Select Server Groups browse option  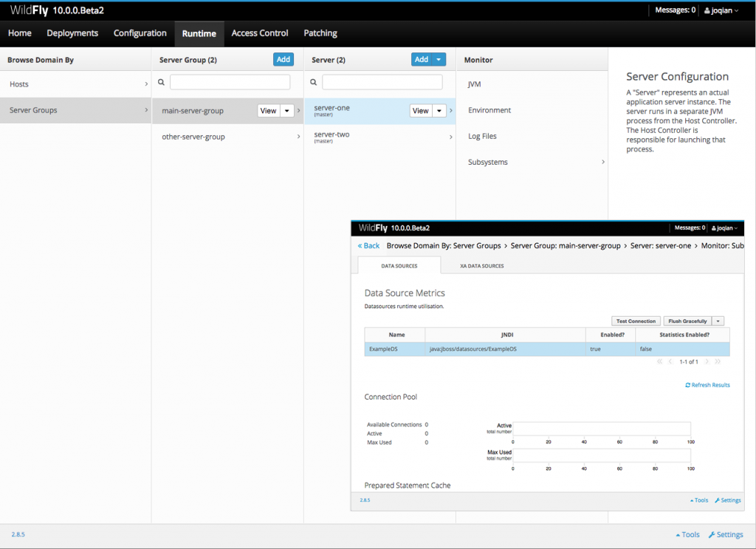76,110
